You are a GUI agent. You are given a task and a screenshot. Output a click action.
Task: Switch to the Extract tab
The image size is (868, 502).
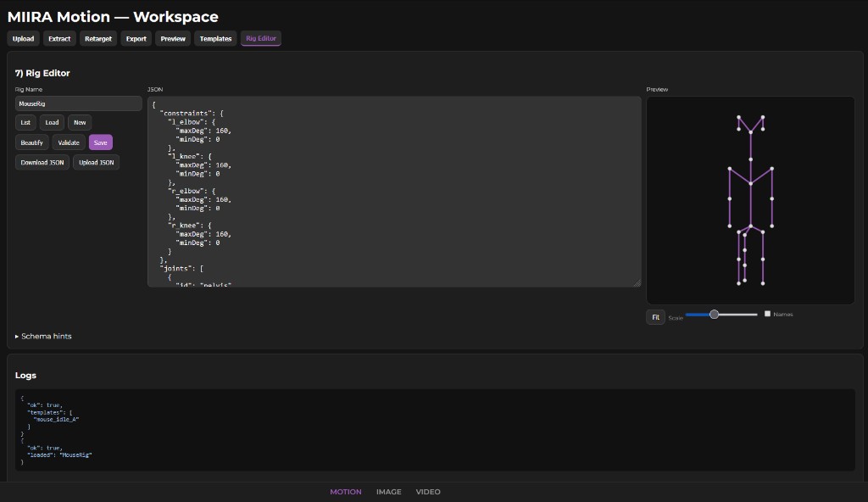coord(59,39)
